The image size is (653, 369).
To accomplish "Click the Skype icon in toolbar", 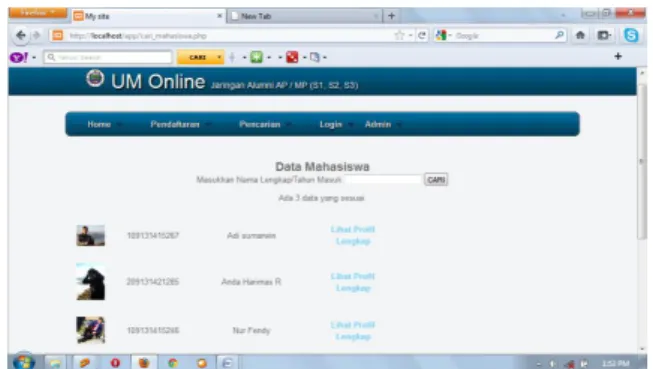I will (631, 35).
